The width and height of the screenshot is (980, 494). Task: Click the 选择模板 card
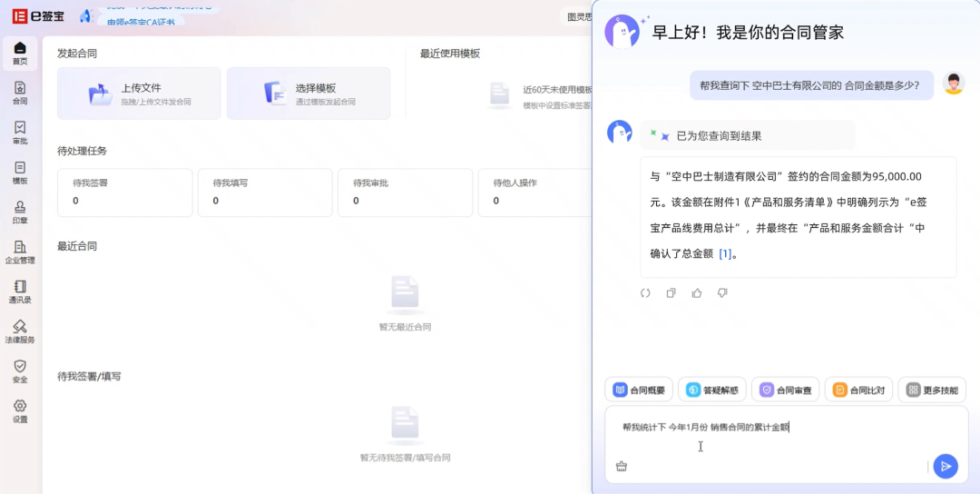309,94
